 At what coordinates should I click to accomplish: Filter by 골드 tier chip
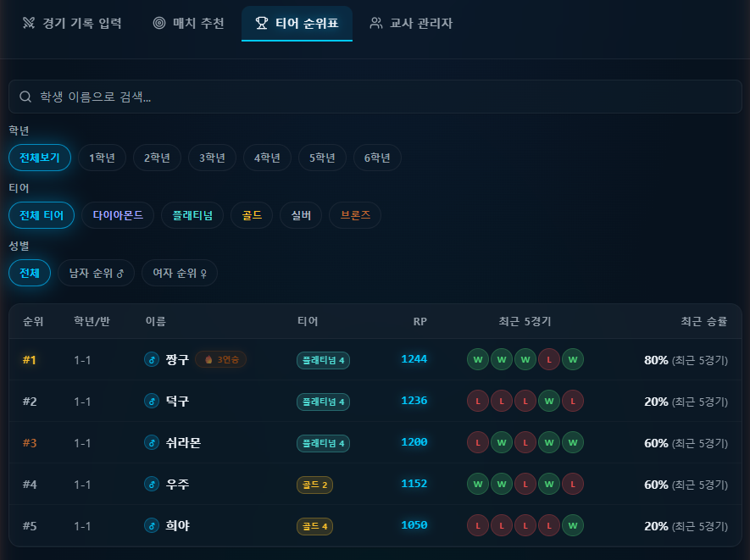point(252,215)
